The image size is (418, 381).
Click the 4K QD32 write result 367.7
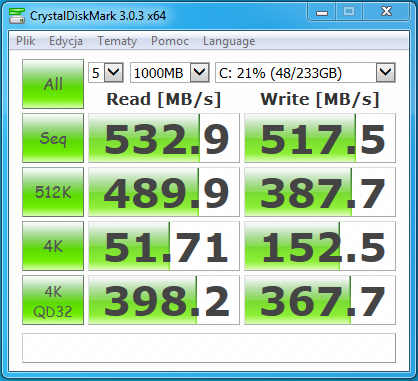click(320, 300)
